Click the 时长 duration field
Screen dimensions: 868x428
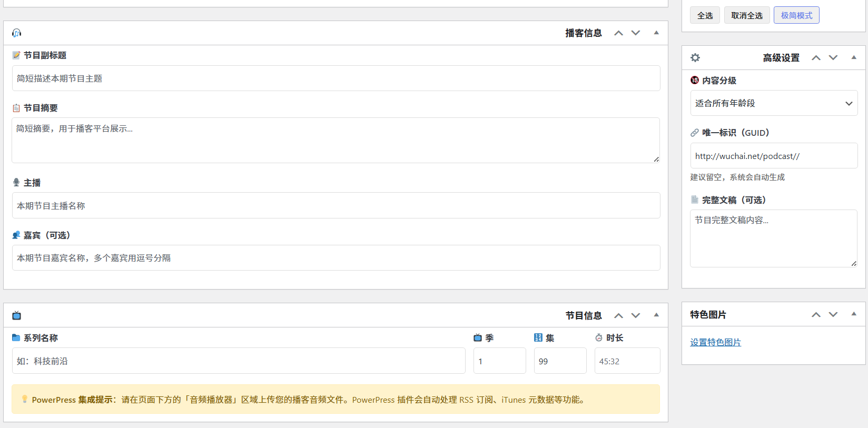pos(627,361)
